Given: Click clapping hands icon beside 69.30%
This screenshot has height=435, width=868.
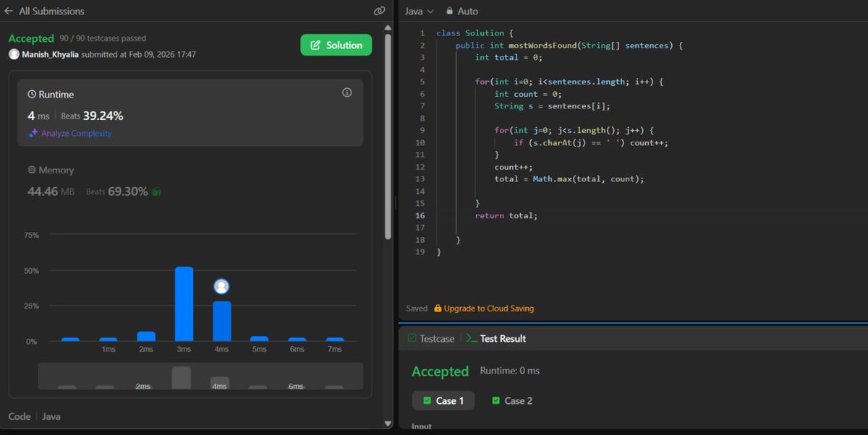Looking at the screenshot, I should [156, 191].
